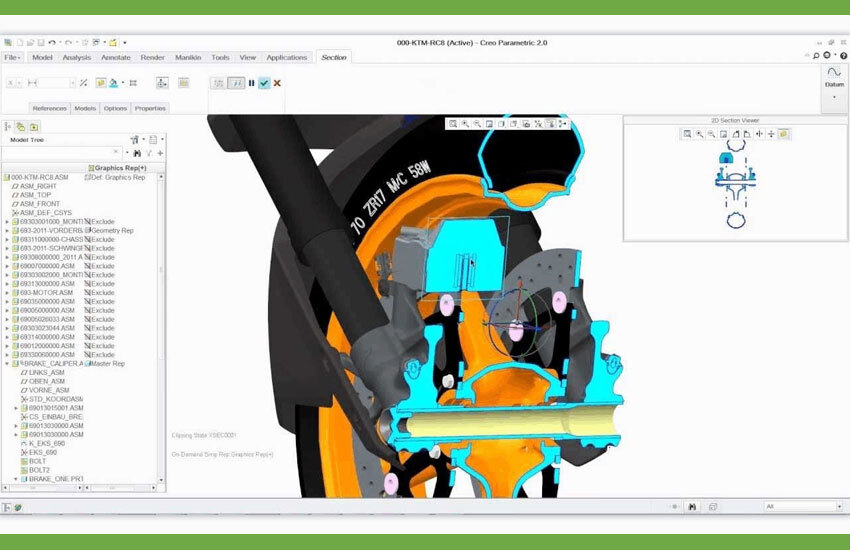Click the flip clipping direction icon

pyautogui.click(x=83, y=83)
